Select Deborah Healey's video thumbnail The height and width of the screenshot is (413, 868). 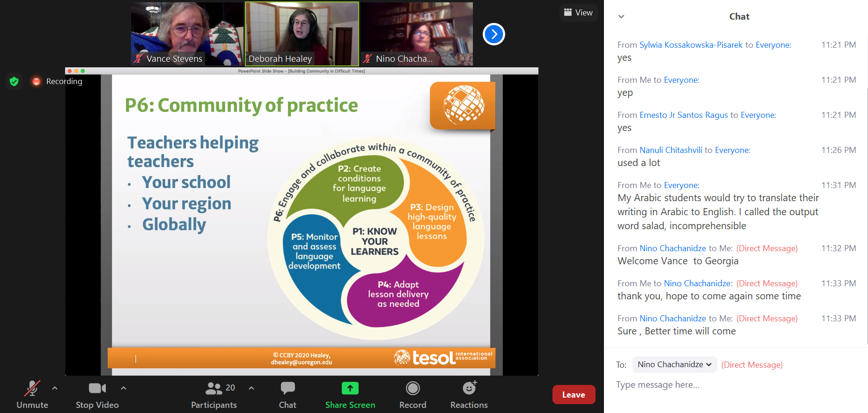302,34
